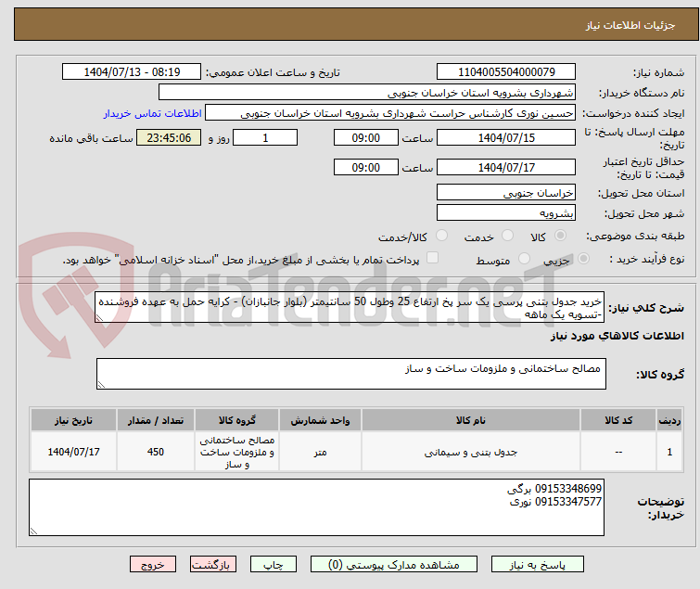The image size is (700, 589).
Task: Click the نام کالا column header
Action: click(471, 420)
